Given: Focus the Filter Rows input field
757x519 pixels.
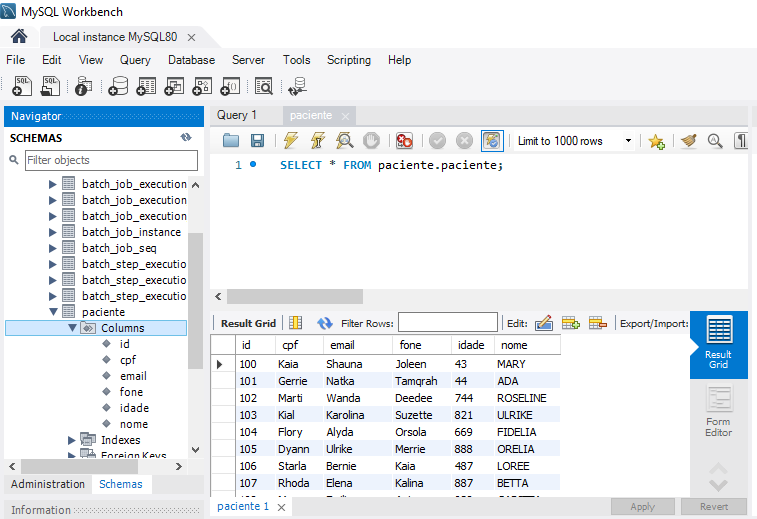Looking at the screenshot, I should pyautogui.click(x=448, y=322).
